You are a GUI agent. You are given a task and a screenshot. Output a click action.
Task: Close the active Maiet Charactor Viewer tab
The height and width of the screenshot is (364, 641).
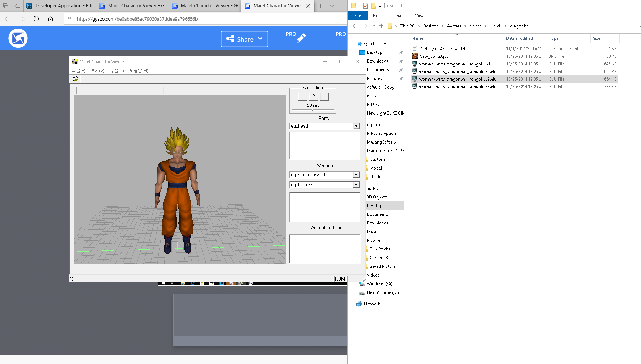pyautogui.click(x=308, y=6)
